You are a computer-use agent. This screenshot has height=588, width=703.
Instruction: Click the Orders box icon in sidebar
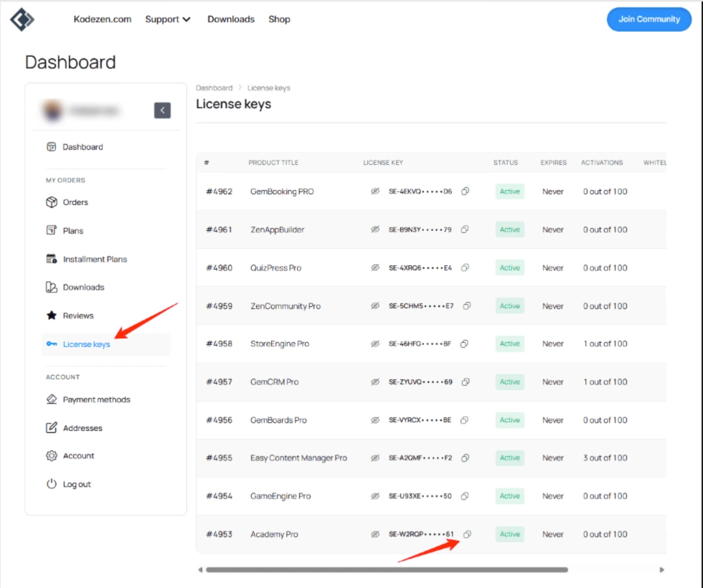(52, 202)
